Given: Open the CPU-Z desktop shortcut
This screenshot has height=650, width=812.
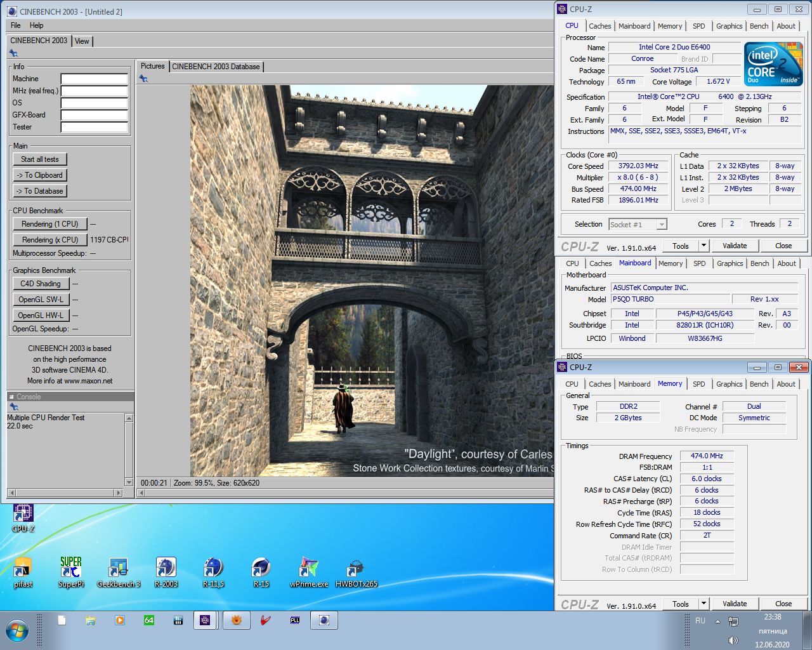Looking at the screenshot, I should coord(23,517).
